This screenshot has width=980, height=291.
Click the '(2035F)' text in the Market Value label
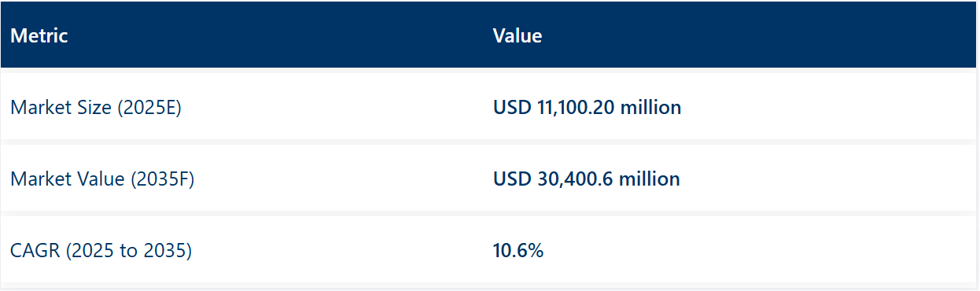coord(162,179)
